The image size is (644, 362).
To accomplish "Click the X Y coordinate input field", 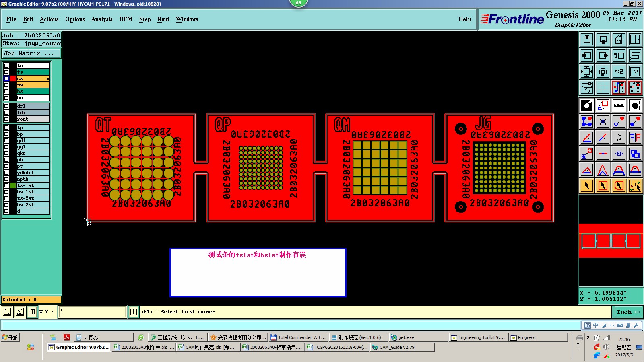I will click(93, 312).
